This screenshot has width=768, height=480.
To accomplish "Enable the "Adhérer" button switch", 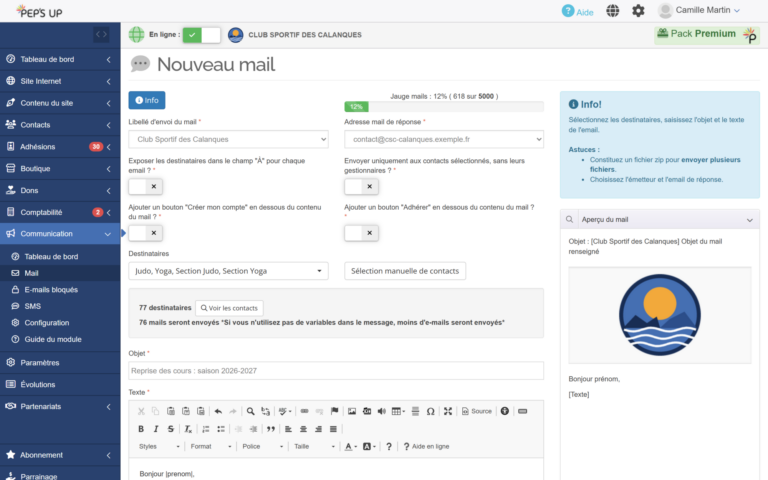I will 361,233.
